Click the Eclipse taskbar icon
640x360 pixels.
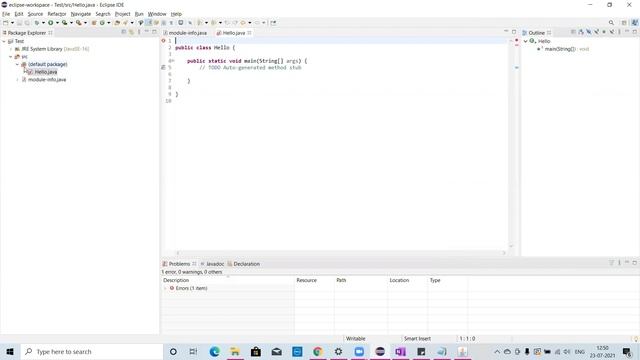click(380, 351)
